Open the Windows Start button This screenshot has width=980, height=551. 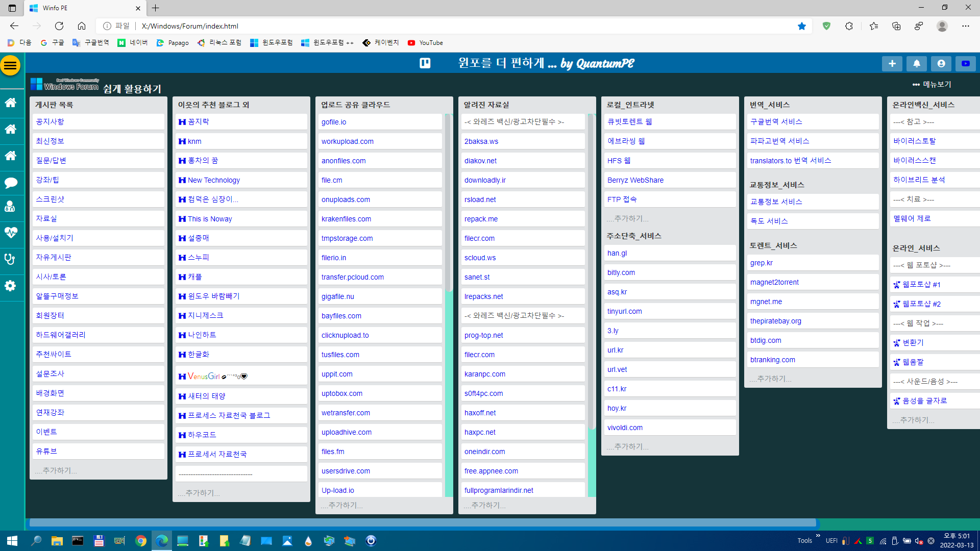coord(12,541)
